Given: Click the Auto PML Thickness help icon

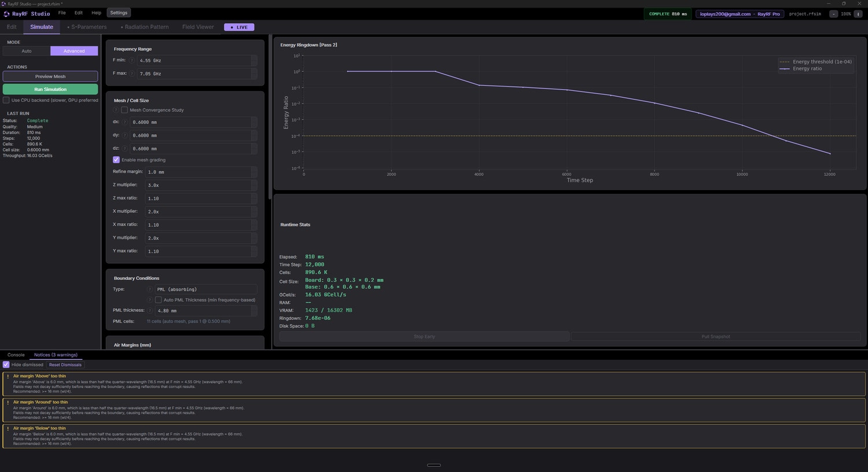Looking at the screenshot, I should (x=150, y=300).
